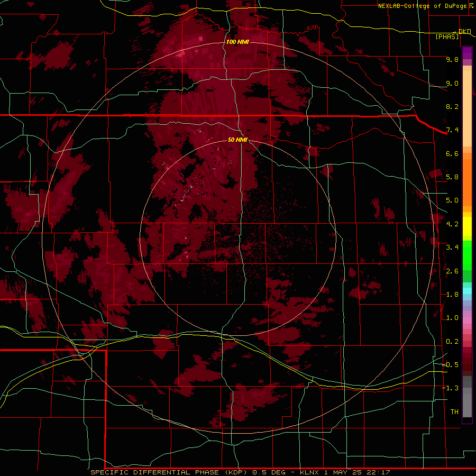476x476 pixels.
Task: Click the purple segment atop the color bar
Action: (x=467, y=53)
